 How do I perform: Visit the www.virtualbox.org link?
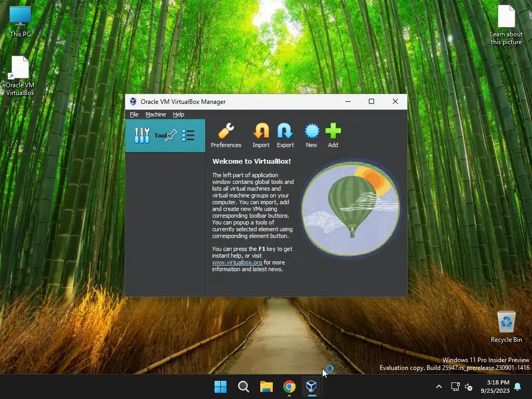point(237,262)
